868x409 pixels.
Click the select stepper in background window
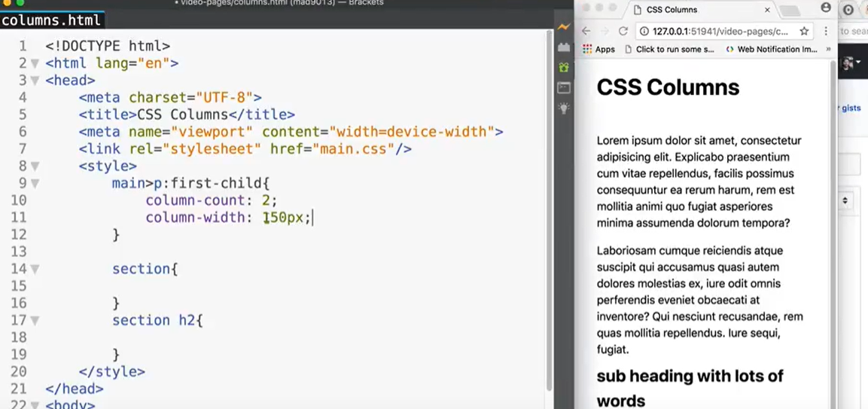(x=845, y=200)
